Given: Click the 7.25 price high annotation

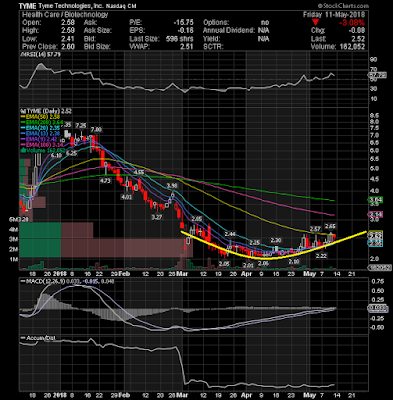Looking at the screenshot, I should click(x=81, y=126).
